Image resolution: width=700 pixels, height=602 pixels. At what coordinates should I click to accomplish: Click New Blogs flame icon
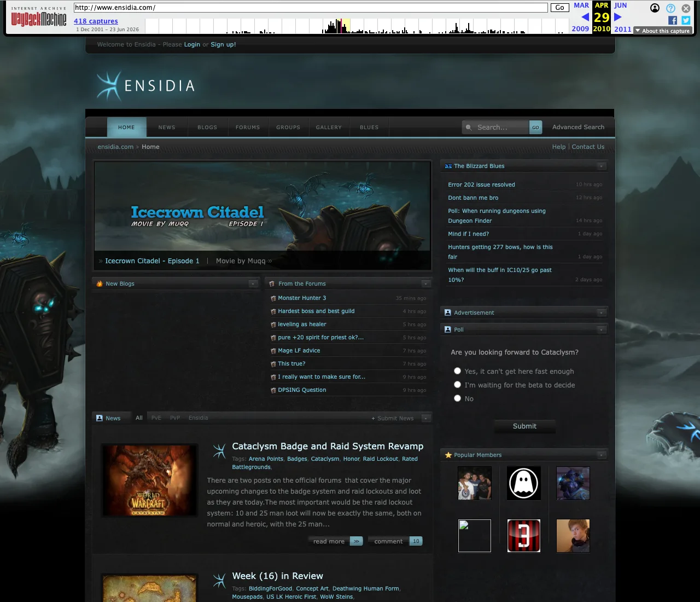click(x=100, y=283)
